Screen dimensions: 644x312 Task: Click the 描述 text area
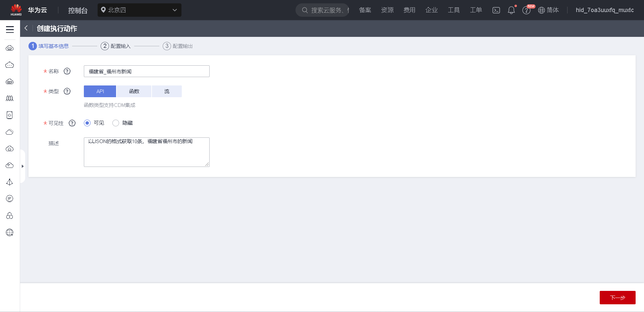click(x=147, y=152)
